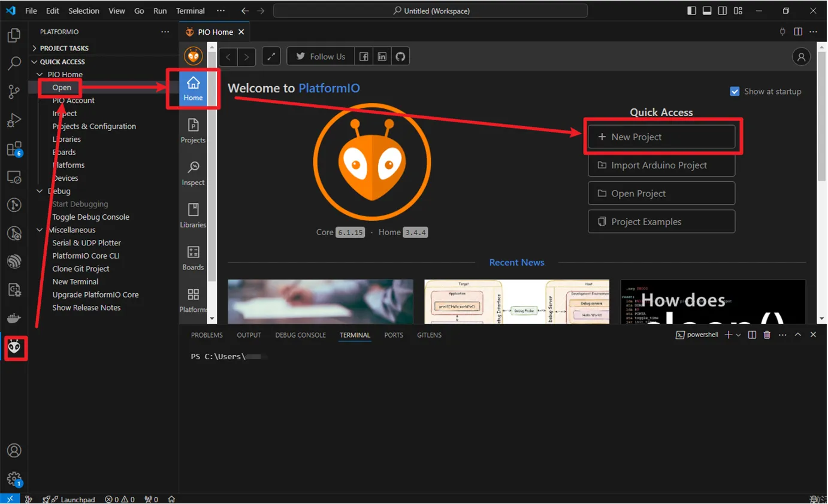The width and height of the screenshot is (828, 504).
Task: Collapse the Quick Access section
Action: click(62, 62)
